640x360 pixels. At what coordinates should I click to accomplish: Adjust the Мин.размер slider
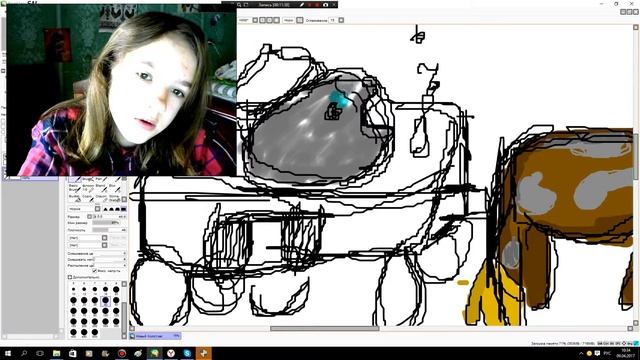[106, 223]
